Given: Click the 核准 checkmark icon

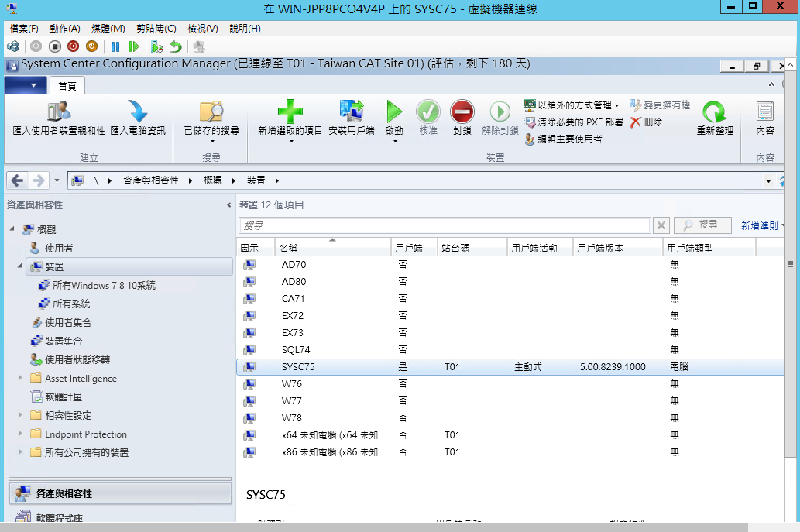Looking at the screenshot, I should tap(428, 112).
